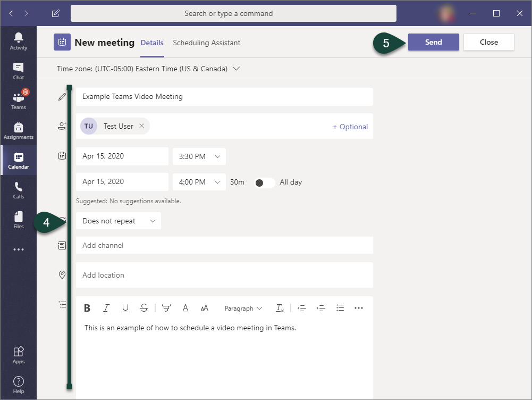Add optional attendees via + Optional
The image size is (532, 400).
pos(350,127)
